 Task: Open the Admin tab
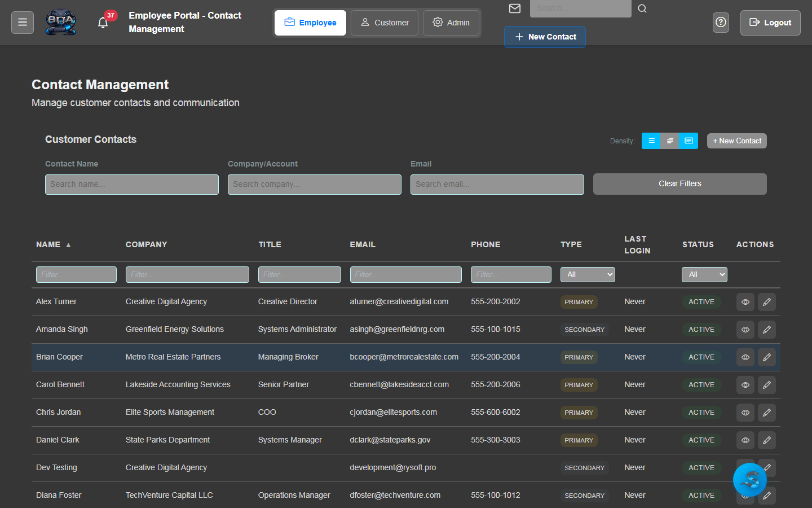(451, 23)
